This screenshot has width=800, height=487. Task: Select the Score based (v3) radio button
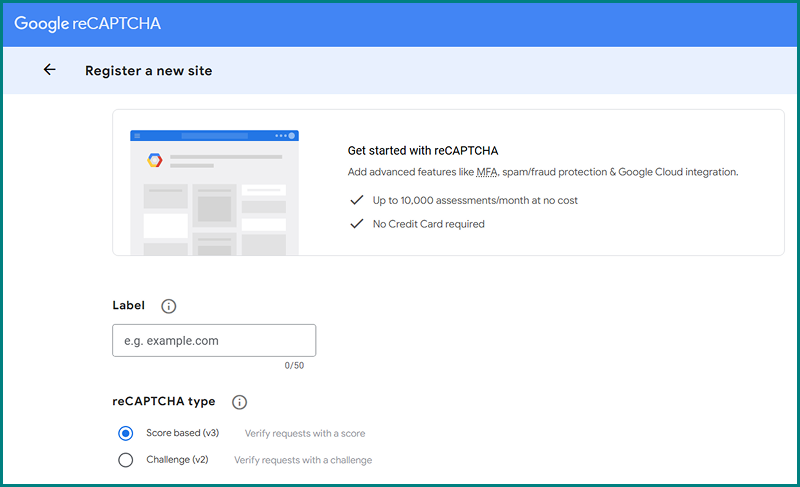[x=126, y=433]
